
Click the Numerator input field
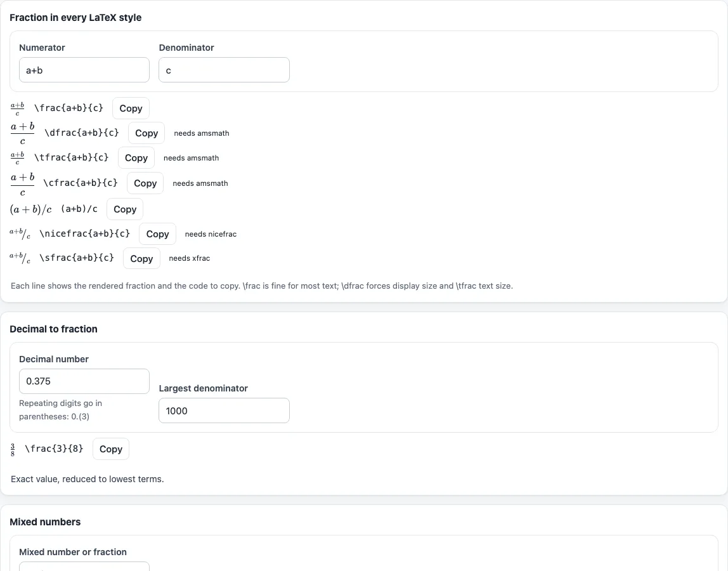point(84,70)
